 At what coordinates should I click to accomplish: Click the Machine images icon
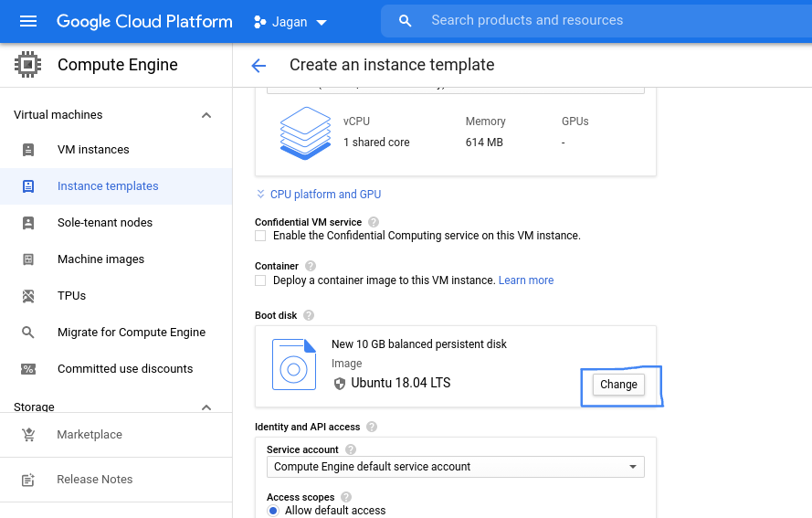(28, 259)
